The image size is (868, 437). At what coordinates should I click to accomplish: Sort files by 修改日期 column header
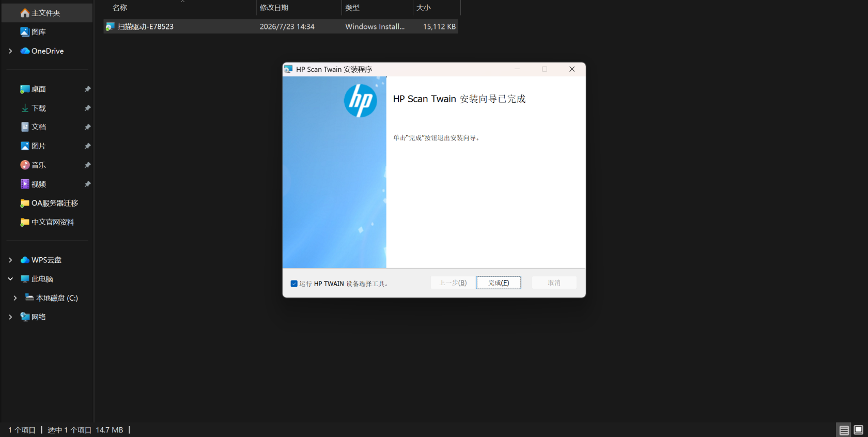click(x=299, y=8)
